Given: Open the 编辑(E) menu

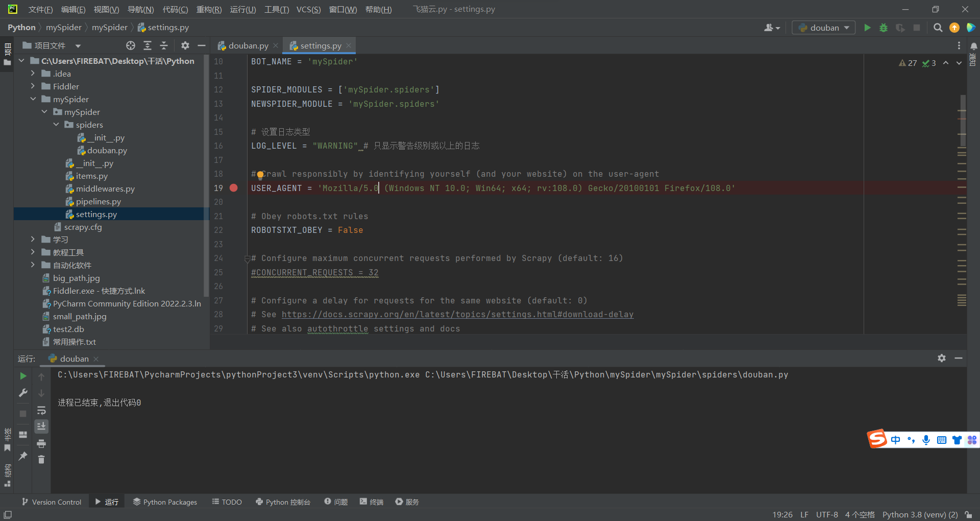Looking at the screenshot, I should tap(73, 9).
